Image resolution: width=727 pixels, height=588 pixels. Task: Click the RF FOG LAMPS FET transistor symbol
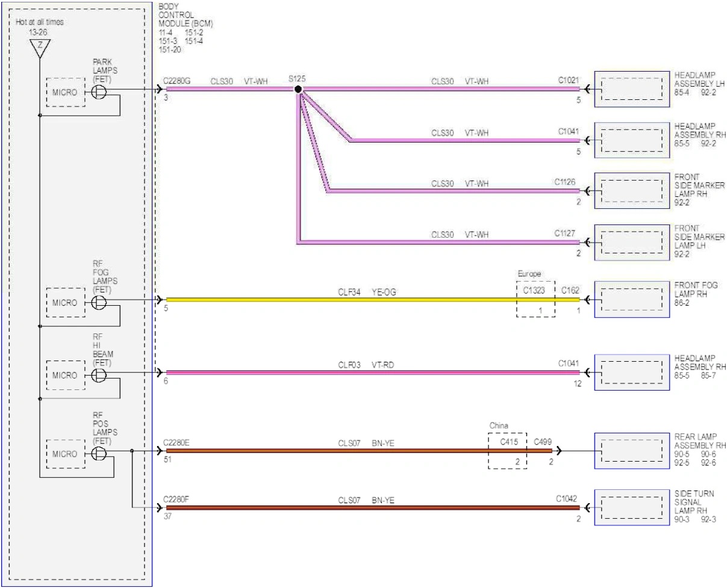[99, 303]
